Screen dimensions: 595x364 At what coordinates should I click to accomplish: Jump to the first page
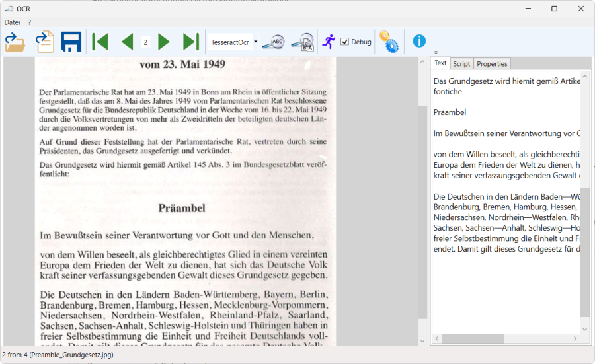100,42
